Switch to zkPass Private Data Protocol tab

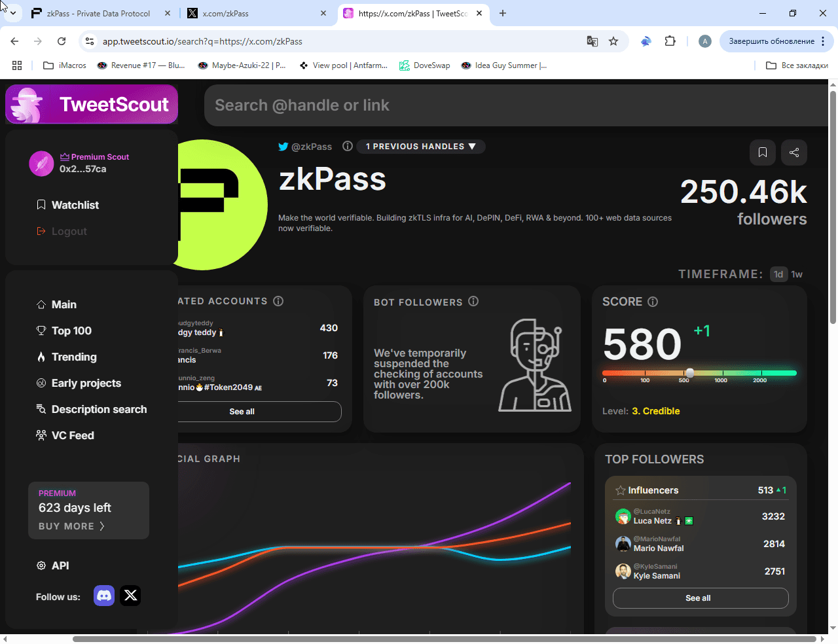pyautogui.click(x=100, y=13)
